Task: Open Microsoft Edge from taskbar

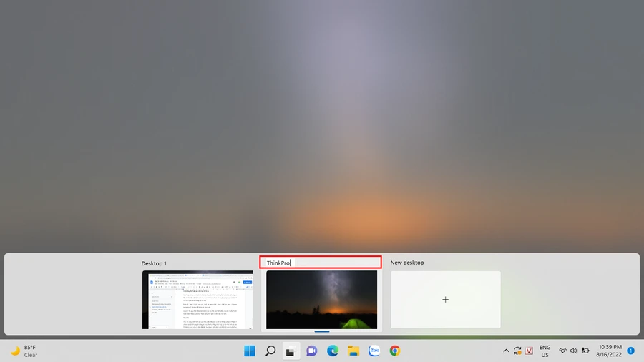Action: [x=333, y=351]
